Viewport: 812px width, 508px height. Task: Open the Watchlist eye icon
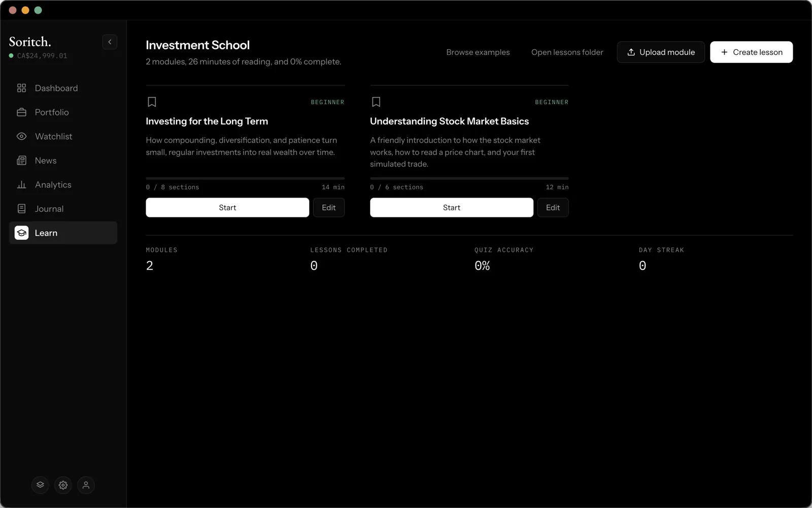[21, 137]
